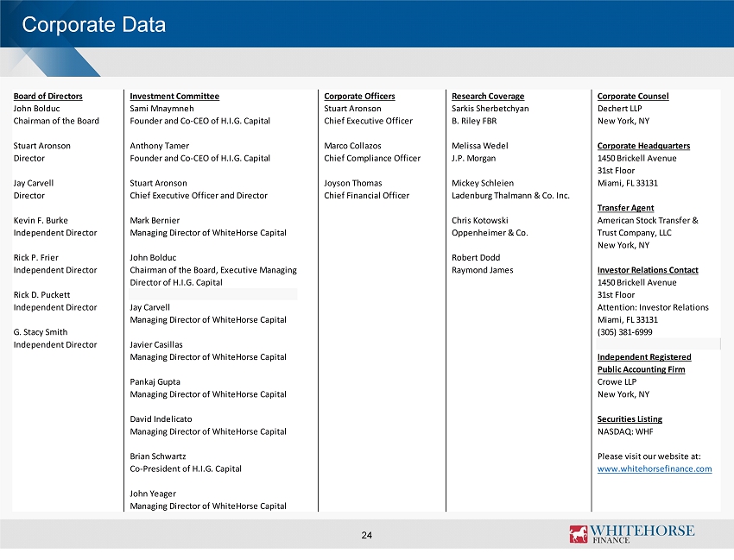Select 'Rick P. Frier' name
Viewport: 734px width, 560px height.
(36, 257)
